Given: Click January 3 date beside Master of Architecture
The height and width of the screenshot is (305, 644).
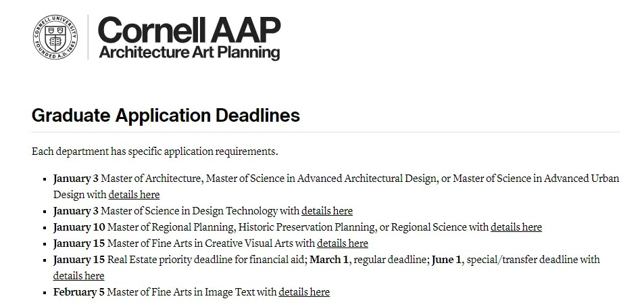Looking at the screenshot, I should tap(76, 179).
